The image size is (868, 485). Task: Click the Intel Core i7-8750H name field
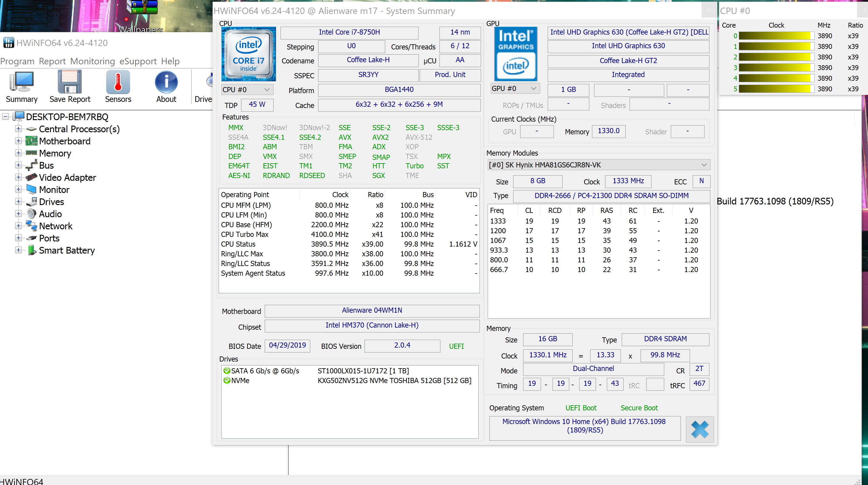click(349, 32)
